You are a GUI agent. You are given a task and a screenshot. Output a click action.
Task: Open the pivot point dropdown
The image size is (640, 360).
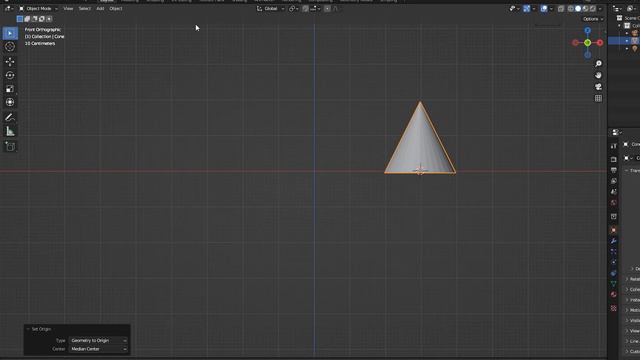coord(293,9)
